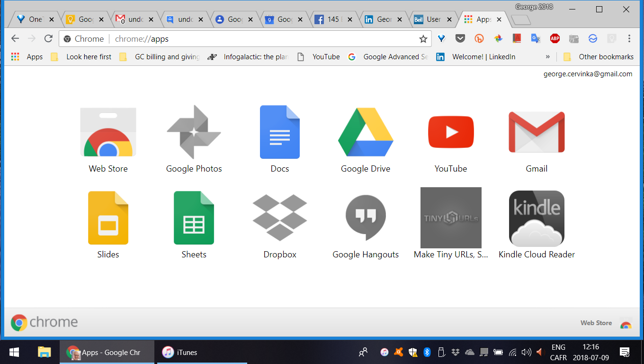Open File Explorer from the taskbar
Viewport: 644px width, 364px height.
pos(44,352)
